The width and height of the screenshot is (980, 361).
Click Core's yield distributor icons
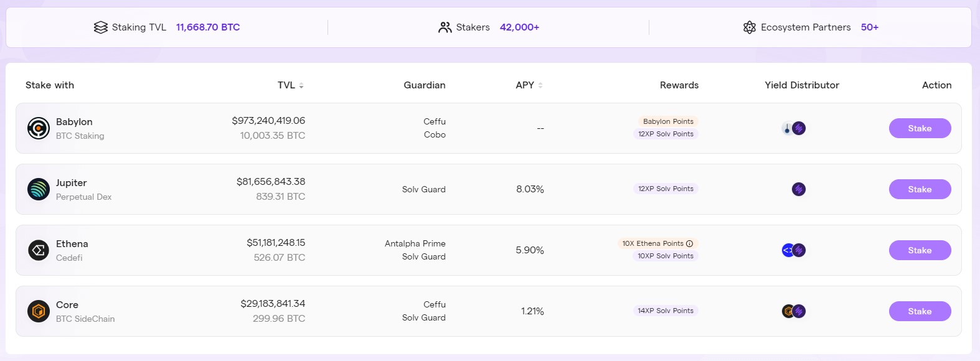click(794, 311)
